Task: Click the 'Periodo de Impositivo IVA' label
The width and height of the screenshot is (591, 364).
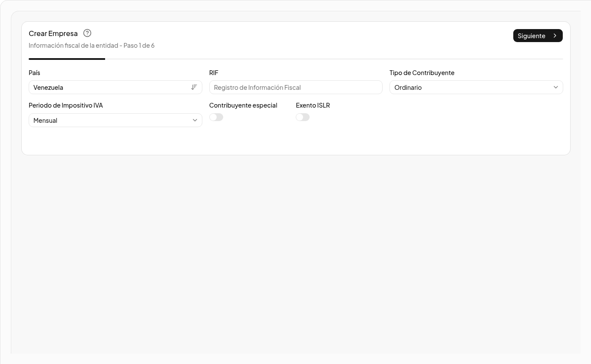Action: coord(66,105)
